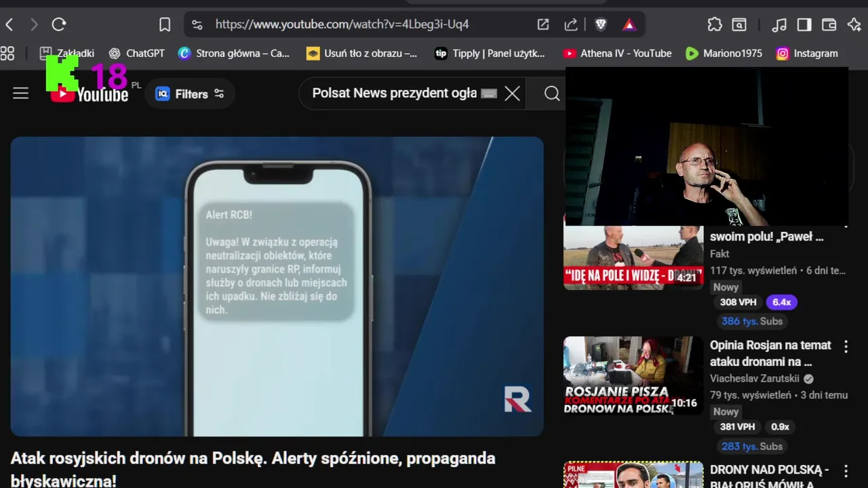Open video title Atak rosyjskich dronów na Polskę
Screen dimensions: 868x488
click(253, 469)
